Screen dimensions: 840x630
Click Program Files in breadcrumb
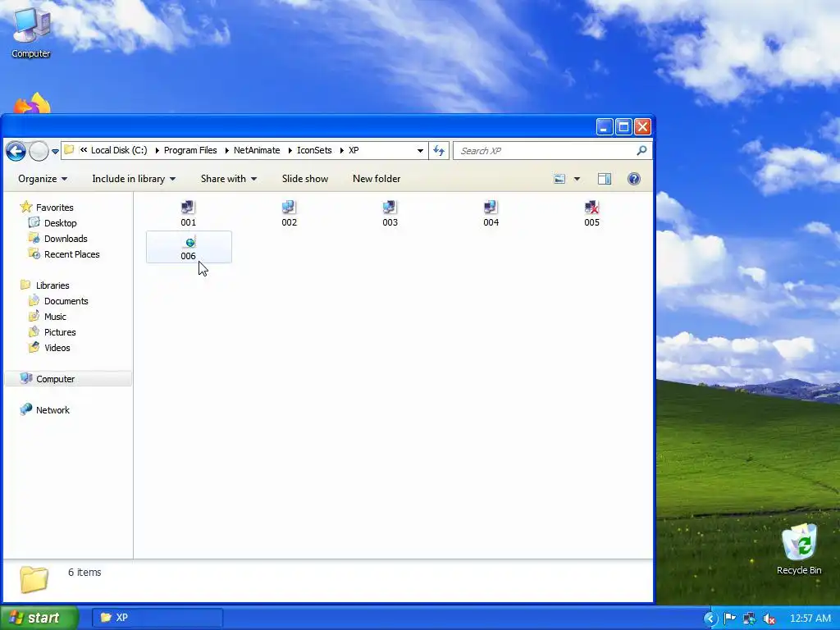[x=190, y=151]
